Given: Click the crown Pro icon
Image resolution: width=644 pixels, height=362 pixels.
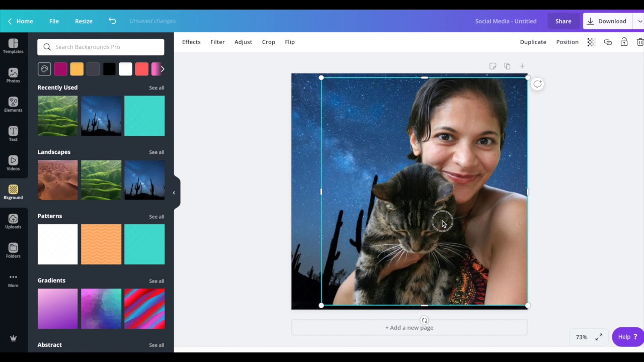Looking at the screenshot, I should [13, 338].
